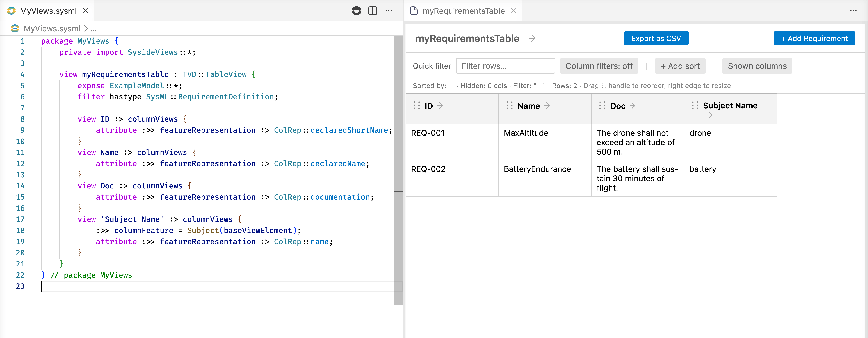Click 'RequirementDefinition' in line 6

226,97
